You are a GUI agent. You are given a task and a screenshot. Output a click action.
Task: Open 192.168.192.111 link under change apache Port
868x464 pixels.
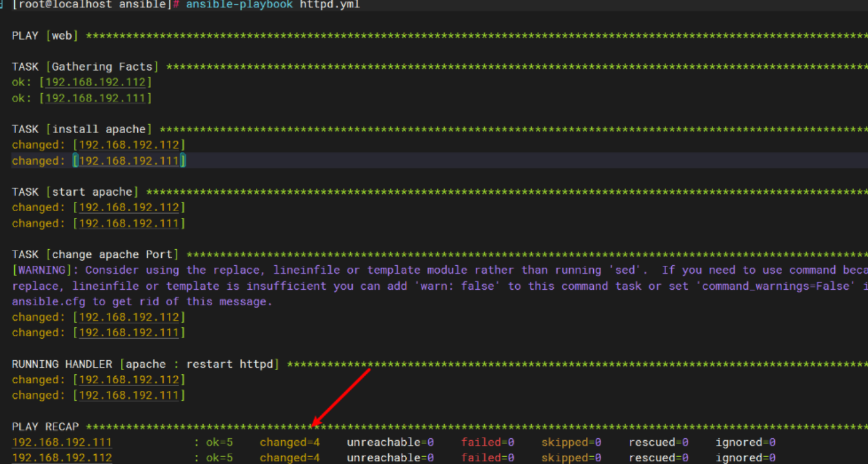(x=129, y=333)
